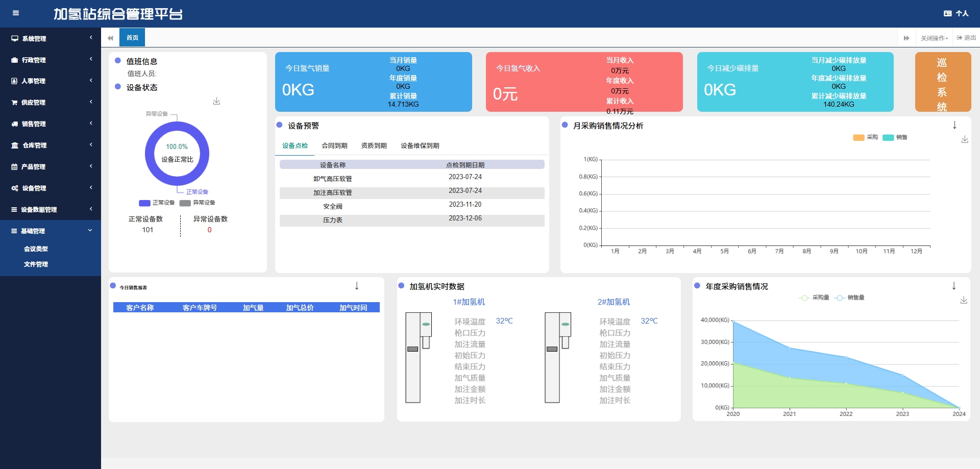
Task: Click the 退出 logout button
Action: 966,38
